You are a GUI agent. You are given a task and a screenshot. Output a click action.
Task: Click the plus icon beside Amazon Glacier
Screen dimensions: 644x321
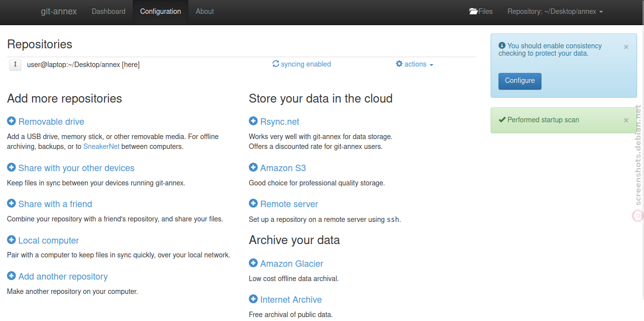click(253, 263)
